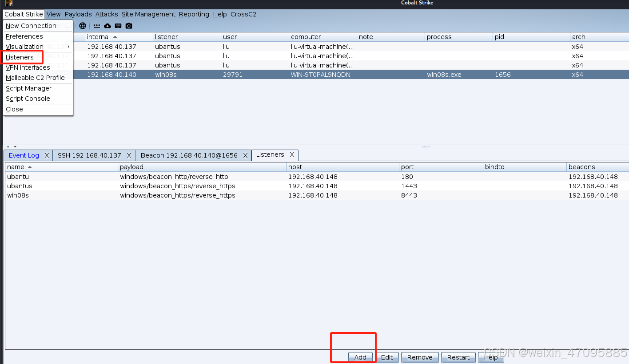629x364 pixels.
Task: Open the CrossC2 menu
Action: 243,14
